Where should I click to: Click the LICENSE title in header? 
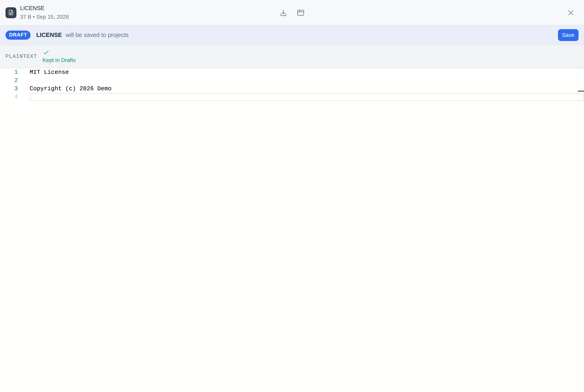click(32, 8)
